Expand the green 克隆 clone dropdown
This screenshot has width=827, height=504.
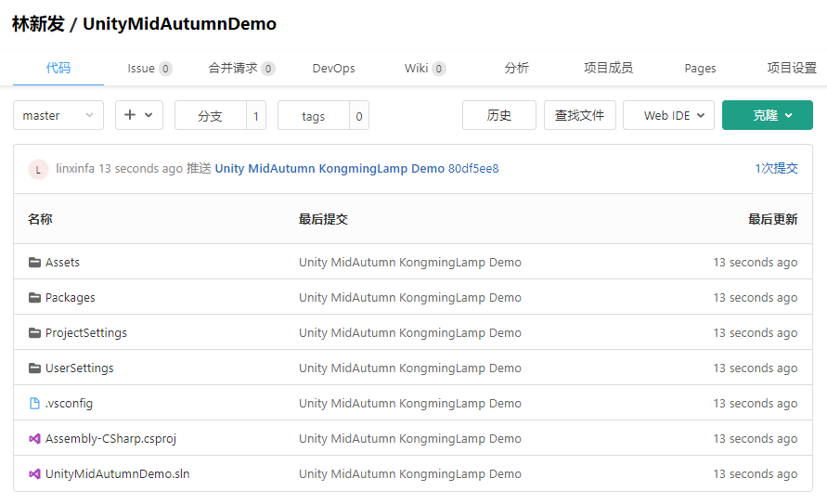(768, 115)
